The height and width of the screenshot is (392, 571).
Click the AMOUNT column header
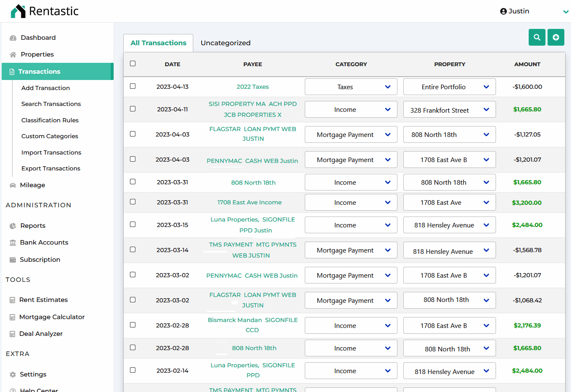click(527, 64)
